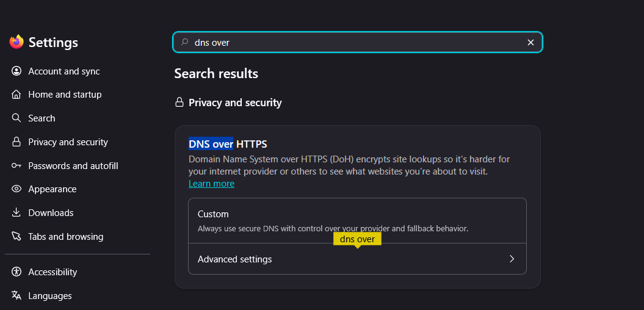
Task: Click the Tabs and browsing cursor icon
Action: coord(16,237)
